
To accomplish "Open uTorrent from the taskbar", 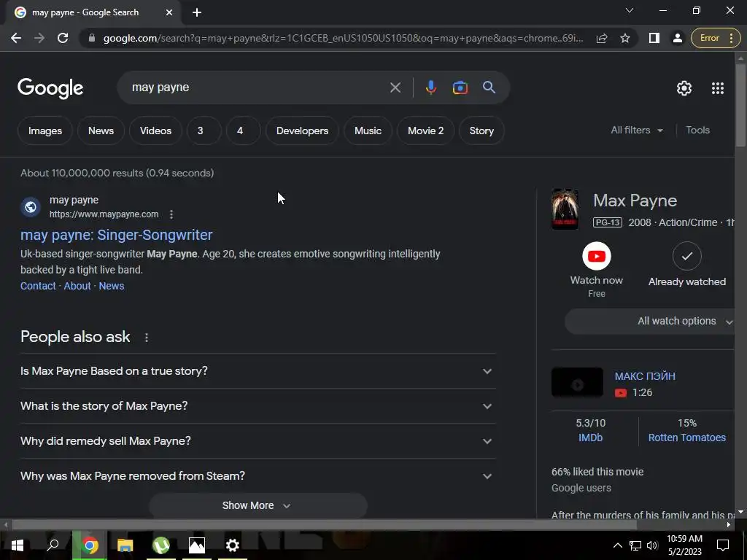I will tap(160, 545).
